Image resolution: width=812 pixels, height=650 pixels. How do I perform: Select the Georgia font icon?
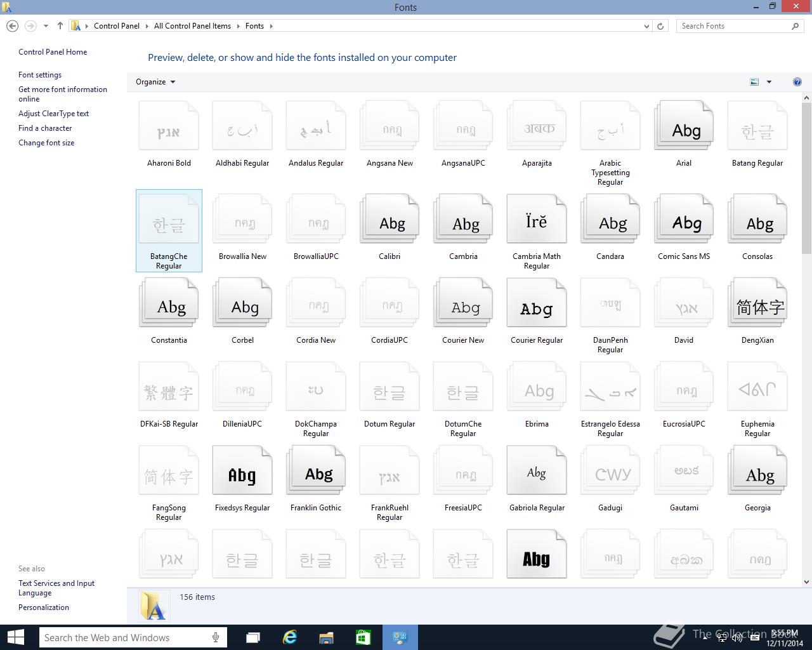click(757, 470)
